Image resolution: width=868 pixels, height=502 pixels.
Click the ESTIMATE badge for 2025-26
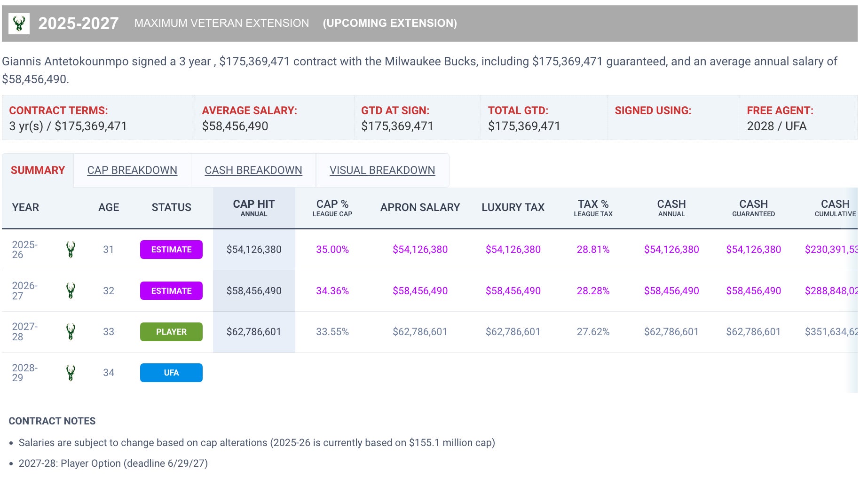tap(171, 250)
